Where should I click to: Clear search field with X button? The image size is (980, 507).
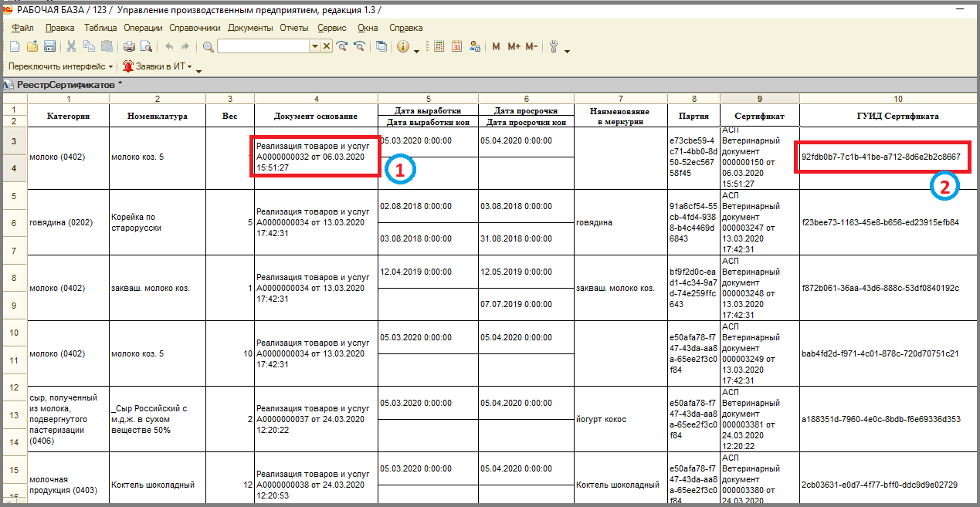tap(327, 46)
